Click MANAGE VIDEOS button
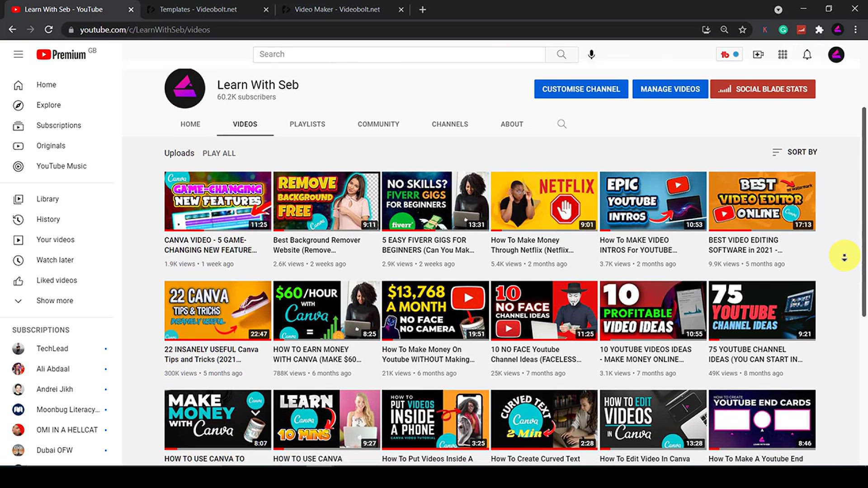Screen dimensions: 868x488 coord(670,89)
